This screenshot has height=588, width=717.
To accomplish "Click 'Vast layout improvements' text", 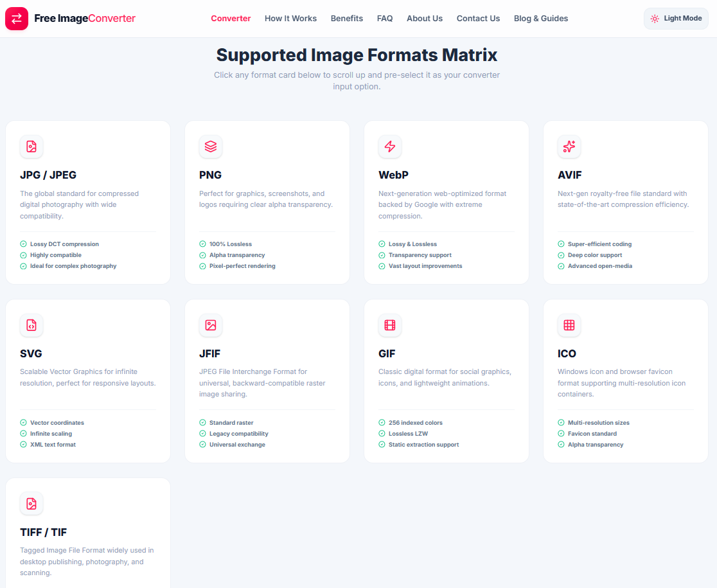I will (x=425, y=266).
